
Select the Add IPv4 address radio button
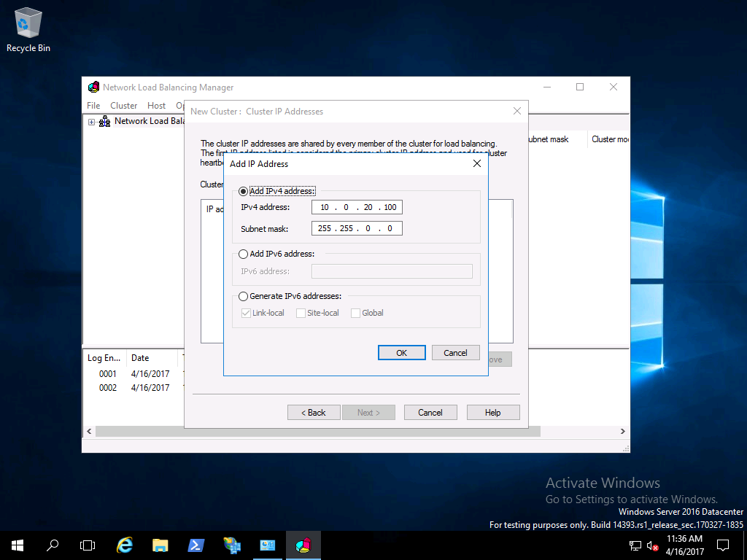244,191
